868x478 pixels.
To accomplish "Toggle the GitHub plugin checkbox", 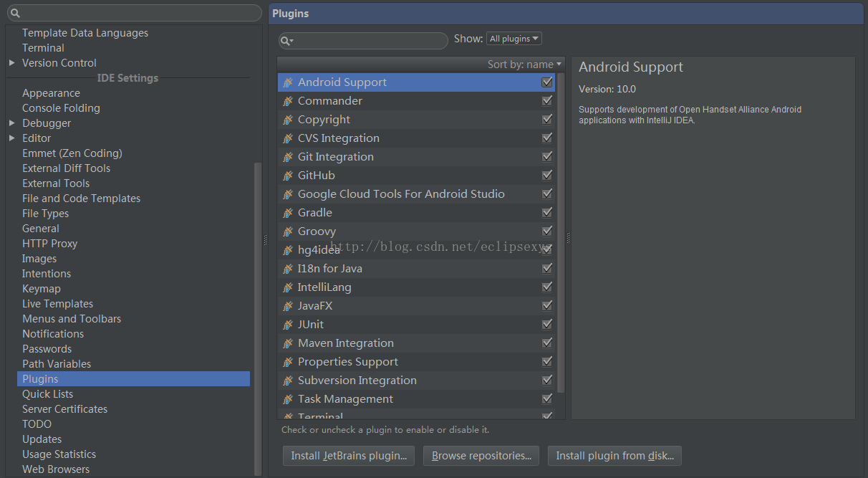I will click(547, 176).
